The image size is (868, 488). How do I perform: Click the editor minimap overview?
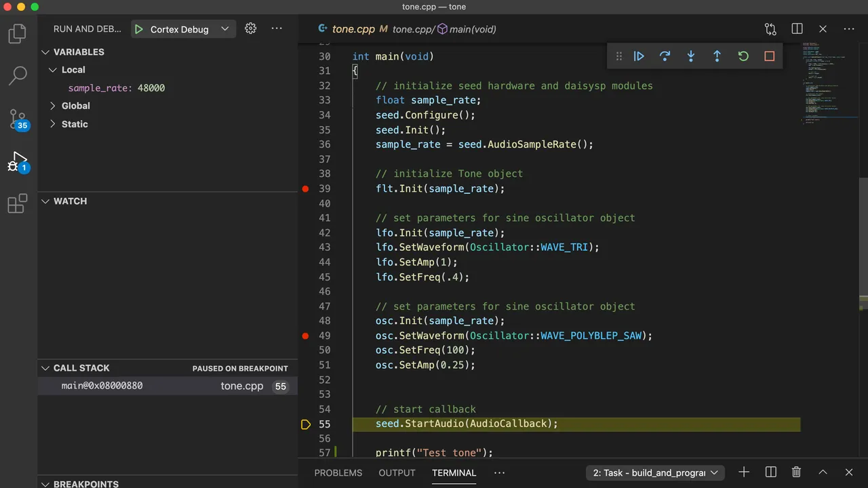(829, 85)
